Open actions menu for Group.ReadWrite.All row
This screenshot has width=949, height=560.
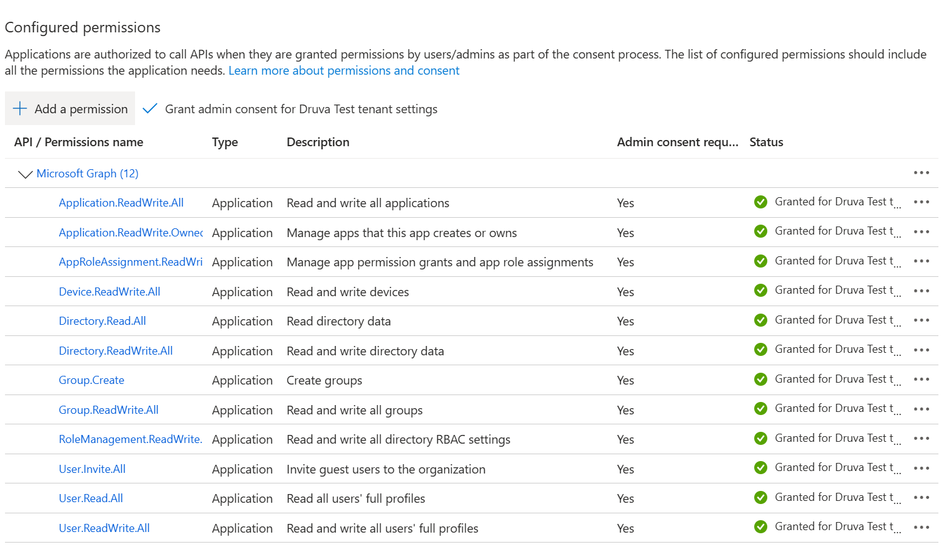921,409
